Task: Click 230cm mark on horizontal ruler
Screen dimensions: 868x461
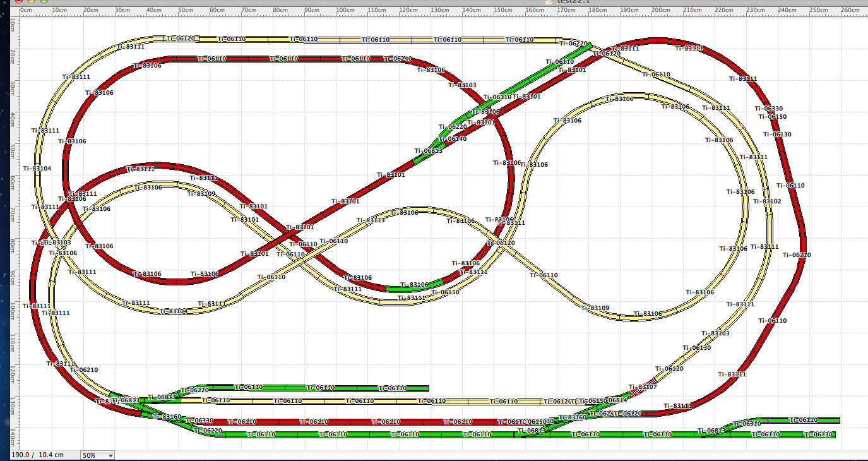Action: coord(756,10)
